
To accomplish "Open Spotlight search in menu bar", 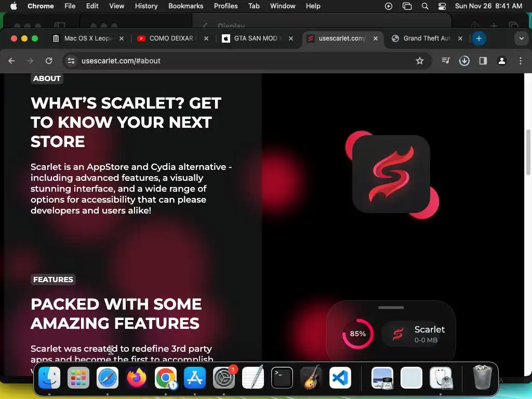I will click(x=425, y=6).
